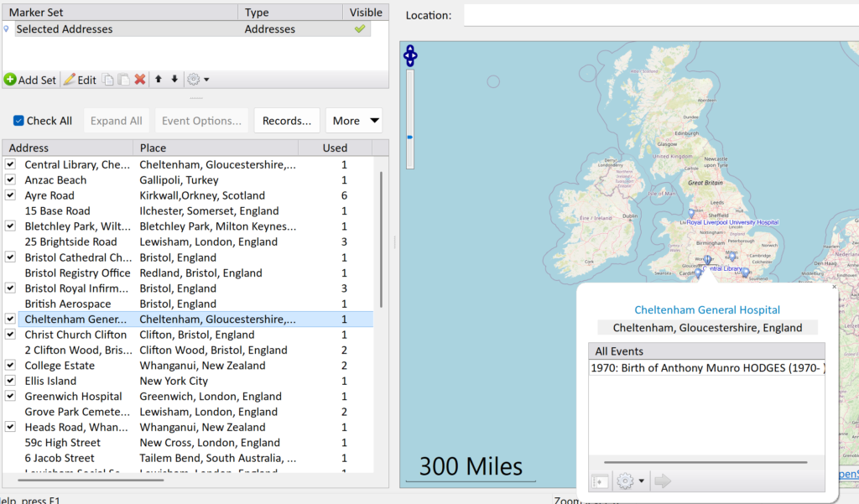Screen dimensions: 859x504
Task: Select the Selected Addresses marker set row
Action: tap(186, 29)
